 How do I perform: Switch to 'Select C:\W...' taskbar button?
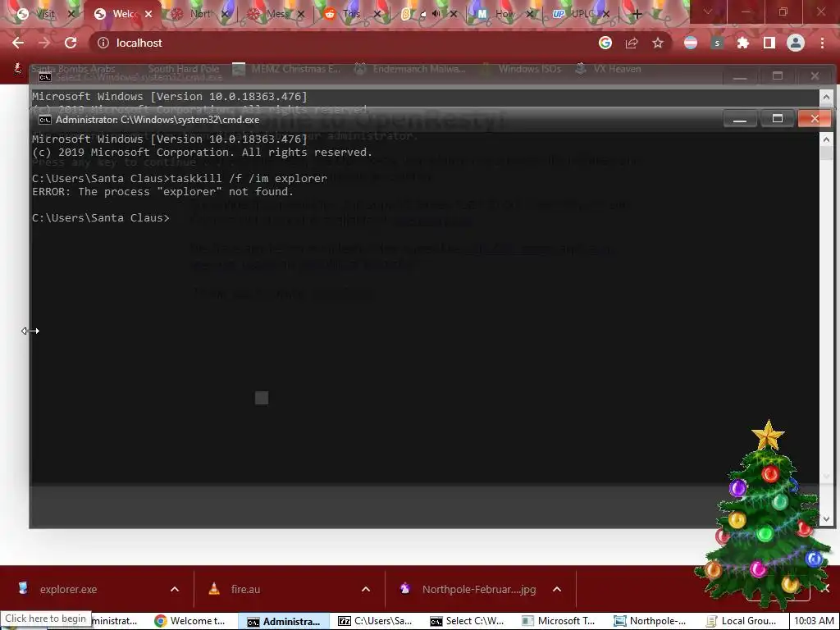coord(468,621)
